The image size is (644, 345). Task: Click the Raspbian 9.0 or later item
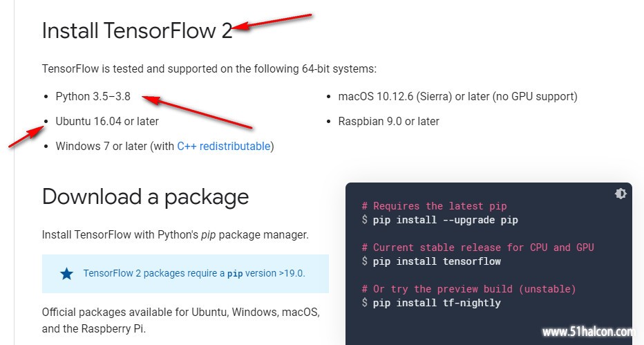pyautogui.click(x=388, y=121)
